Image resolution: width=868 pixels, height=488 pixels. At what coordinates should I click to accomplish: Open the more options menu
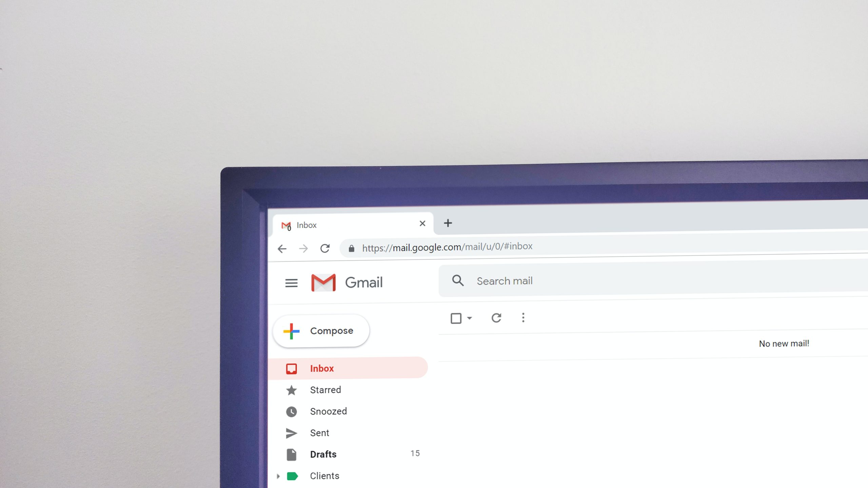[523, 318]
